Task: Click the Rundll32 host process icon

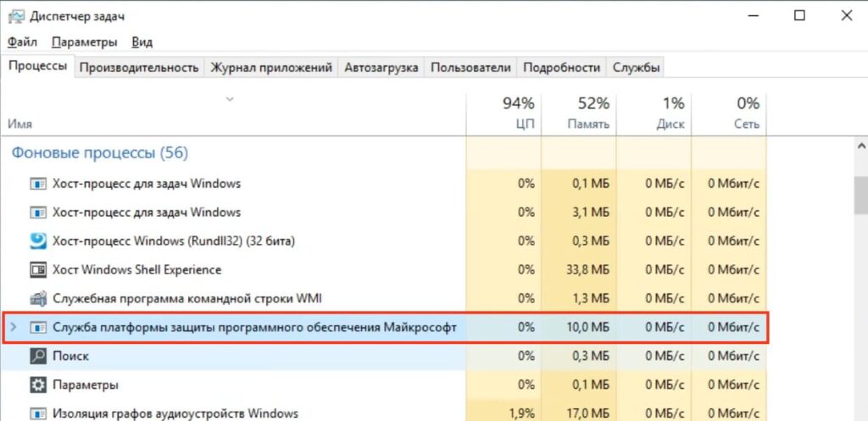Action: coord(37,241)
